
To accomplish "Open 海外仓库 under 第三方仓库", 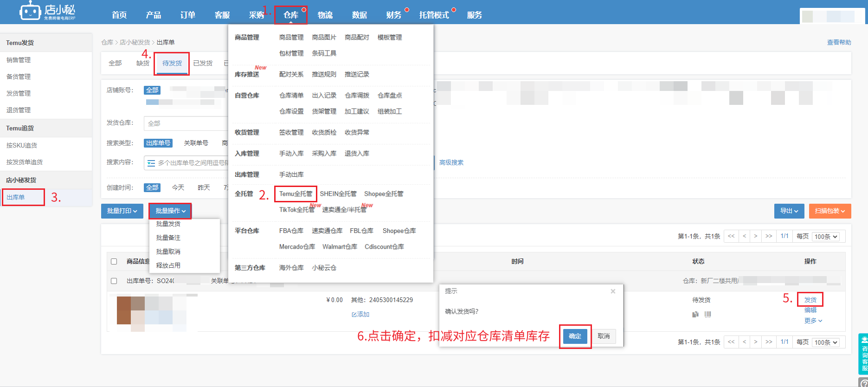I will [291, 268].
